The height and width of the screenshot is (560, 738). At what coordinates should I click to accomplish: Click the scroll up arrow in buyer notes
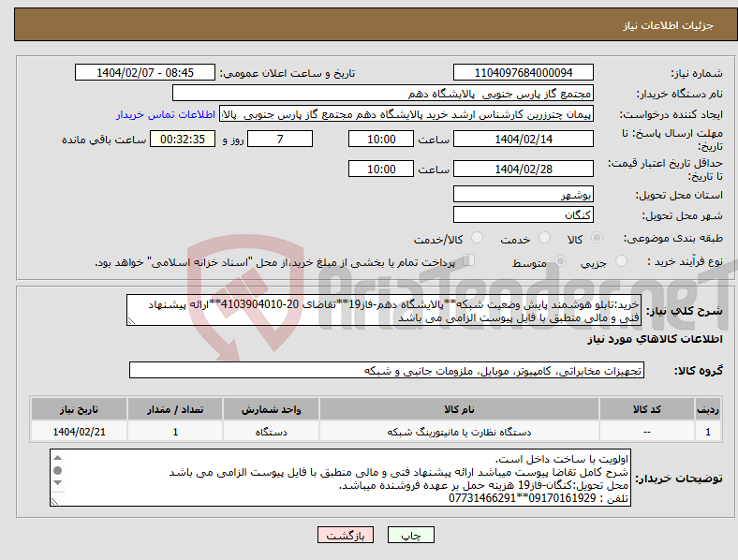coord(57,457)
